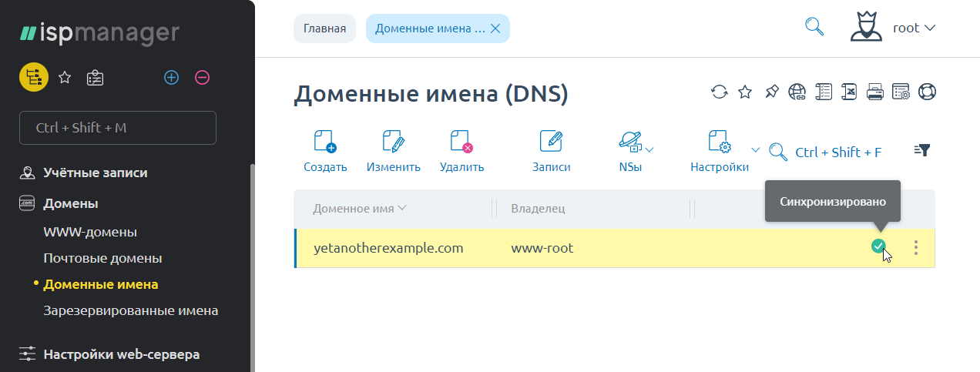Expand the NSы dropdown arrow
This screenshot has width=980, height=372.
[649, 149]
